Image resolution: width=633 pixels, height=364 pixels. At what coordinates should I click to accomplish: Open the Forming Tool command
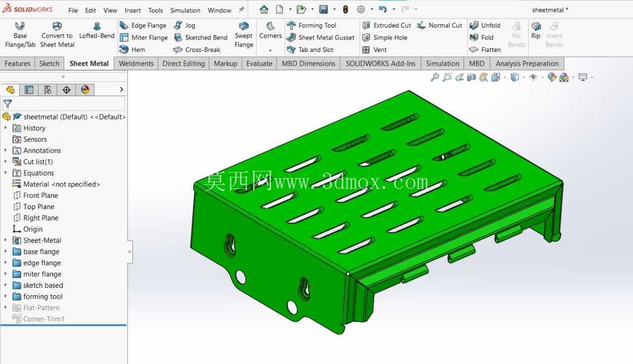(x=311, y=25)
